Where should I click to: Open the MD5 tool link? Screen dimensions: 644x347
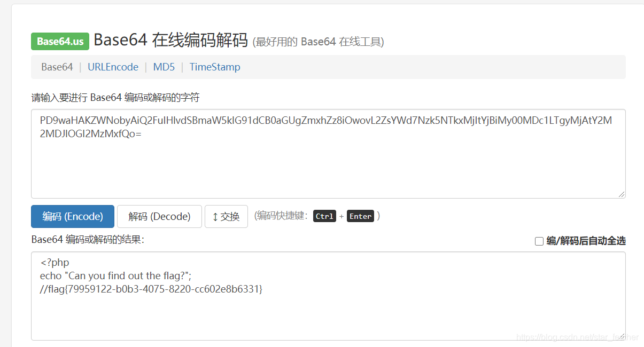pyautogui.click(x=164, y=67)
